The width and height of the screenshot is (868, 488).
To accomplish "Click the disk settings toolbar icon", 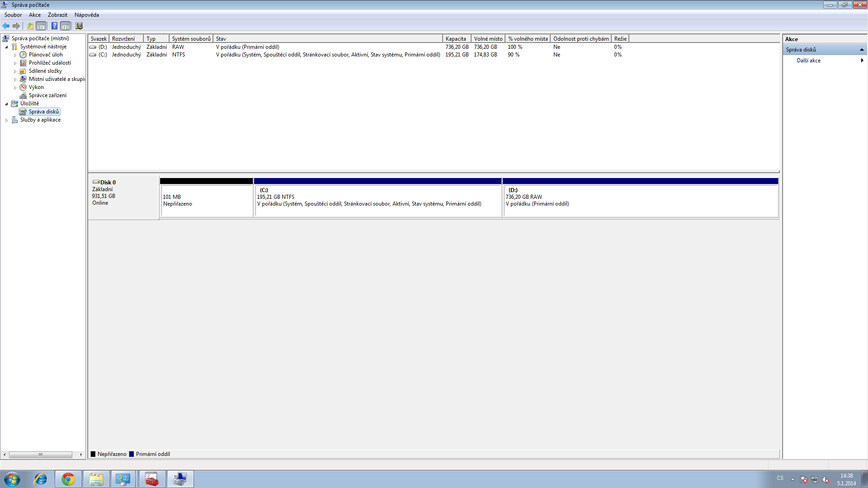I will (x=79, y=26).
